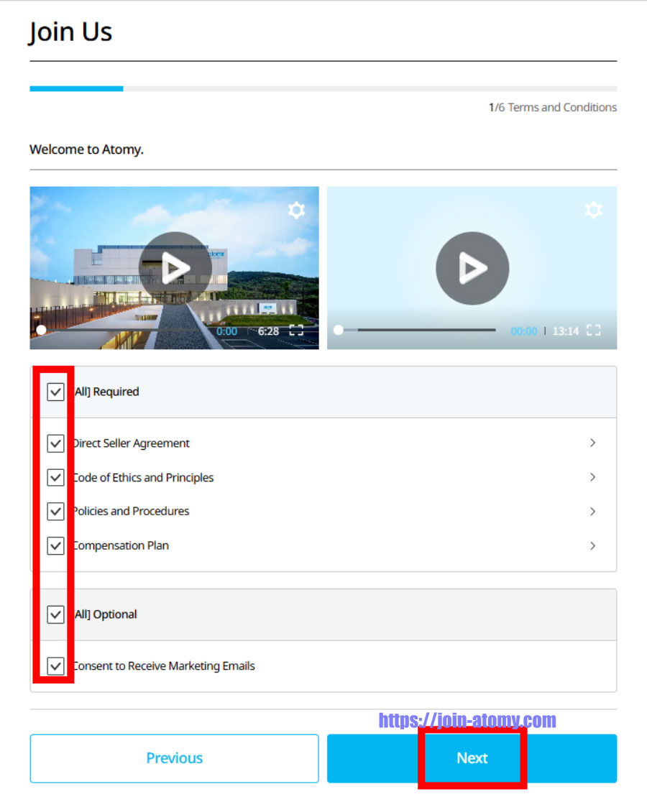Click the Previous button
This screenshot has height=812, width=647.
click(174, 758)
